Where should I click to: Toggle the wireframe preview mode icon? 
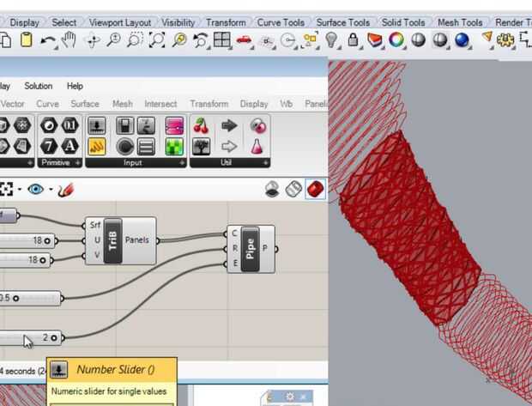tap(293, 189)
